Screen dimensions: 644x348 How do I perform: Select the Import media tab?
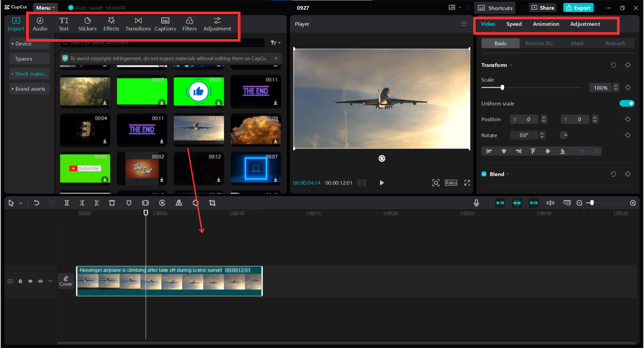16,24
